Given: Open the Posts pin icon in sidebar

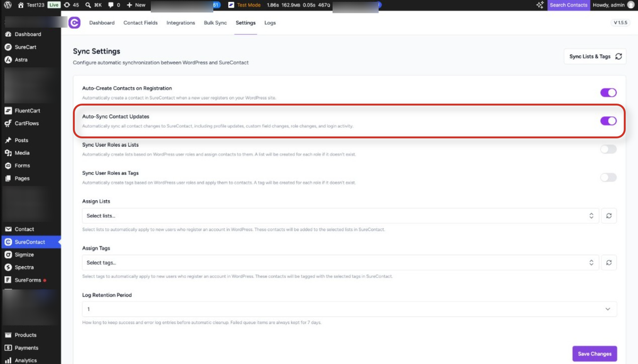Looking at the screenshot, I should click(x=8, y=140).
